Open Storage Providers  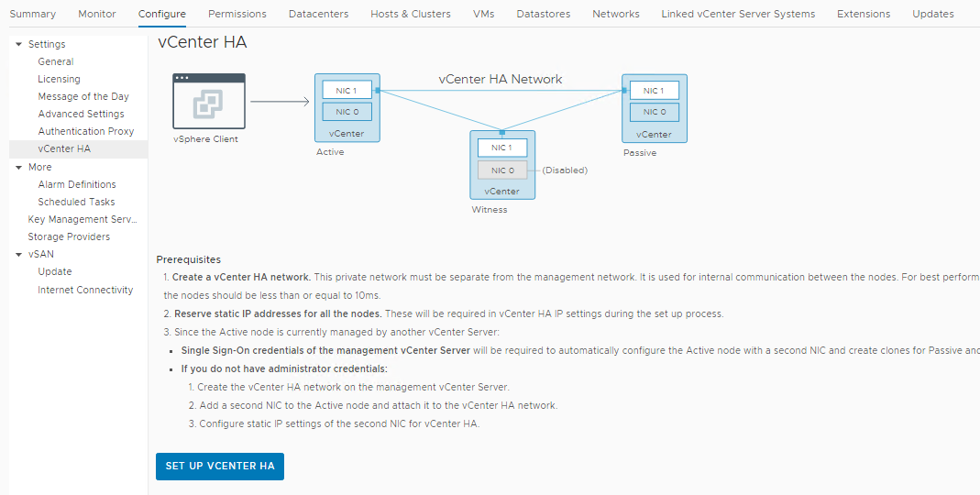69,236
